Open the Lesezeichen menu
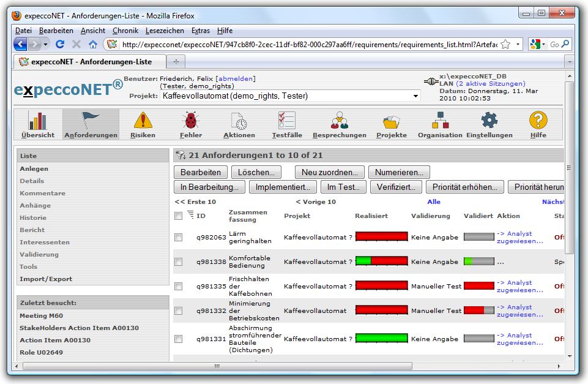Screen dimensions: 588x384 [x=165, y=31]
